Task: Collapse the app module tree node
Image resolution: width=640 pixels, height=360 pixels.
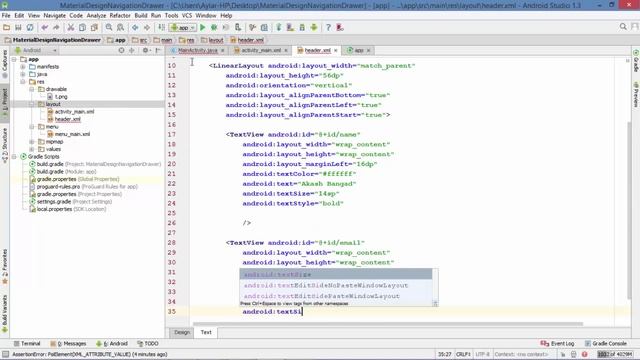Action: point(14,60)
